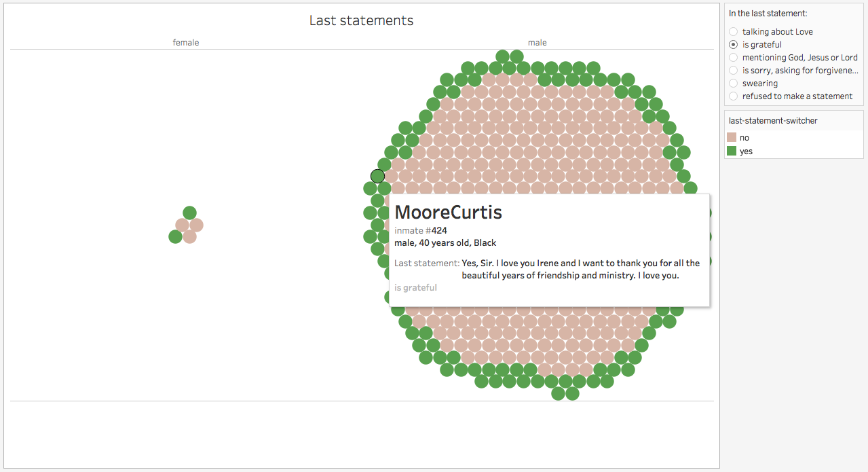Click the 'no' tan legend color swatch
The height and width of the screenshot is (472, 868).
(x=732, y=138)
